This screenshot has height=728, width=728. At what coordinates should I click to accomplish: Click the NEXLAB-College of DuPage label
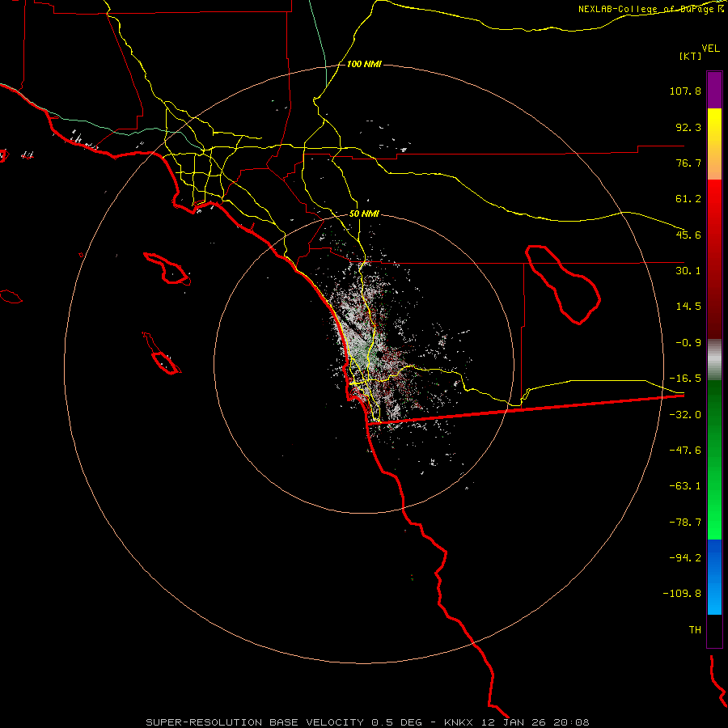(645, 9)
